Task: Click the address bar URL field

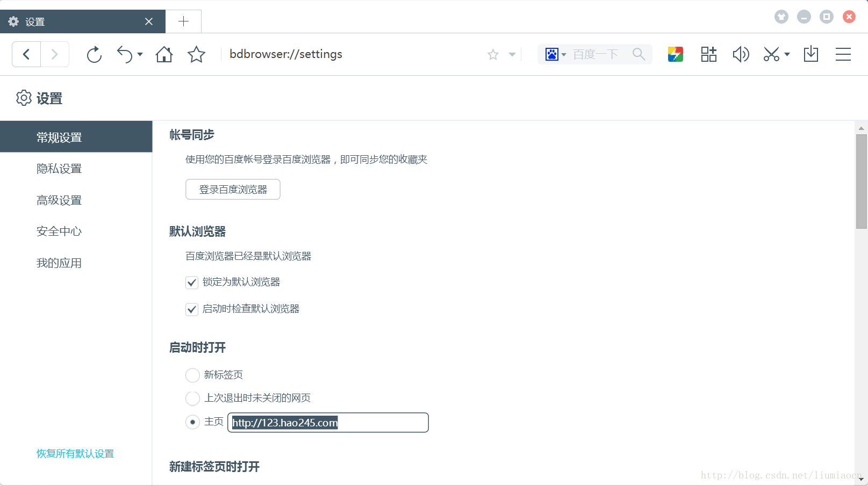Action: point(355,54)
